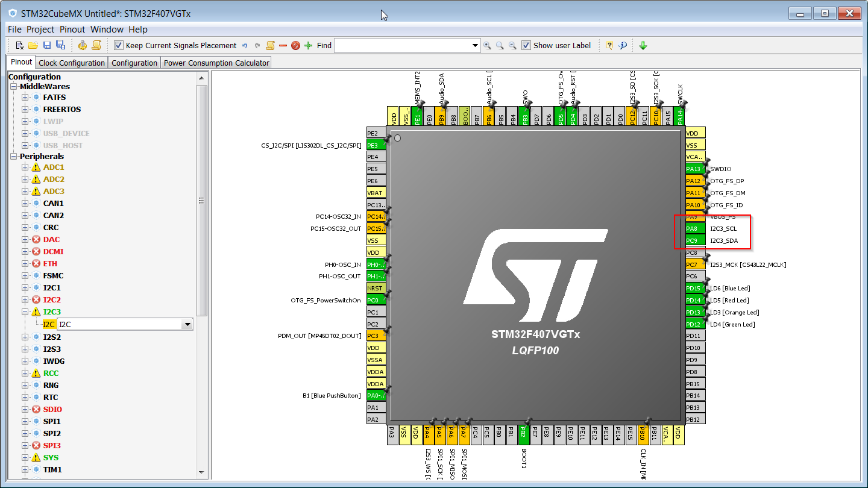
Task: Open an existing project file
Action: tap(33, 45)
